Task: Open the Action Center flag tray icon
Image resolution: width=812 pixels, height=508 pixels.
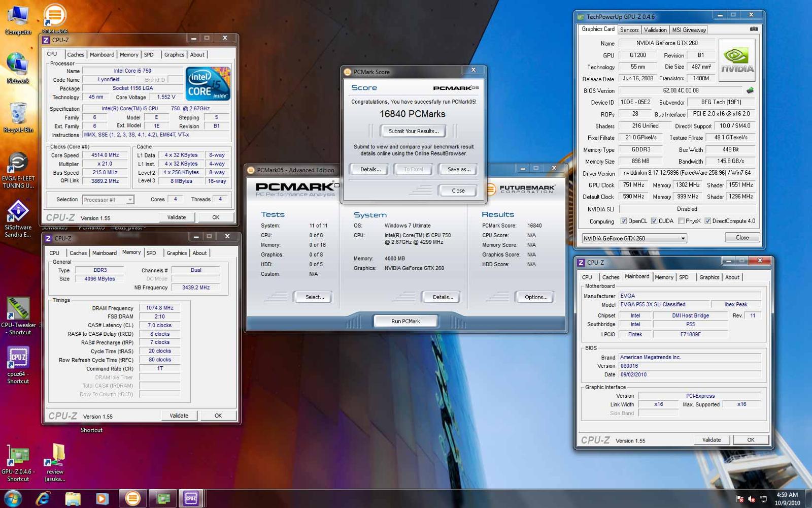Action: point(739,499)
